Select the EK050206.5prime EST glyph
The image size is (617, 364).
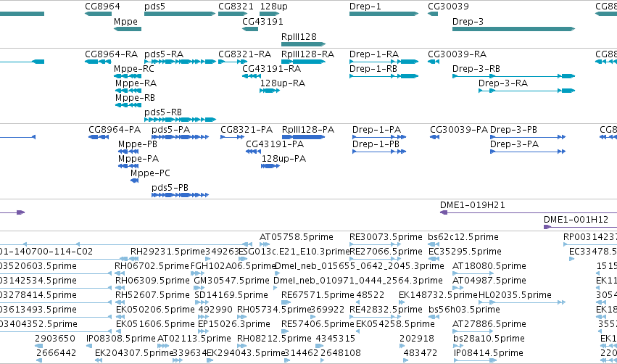coord(120,317)
